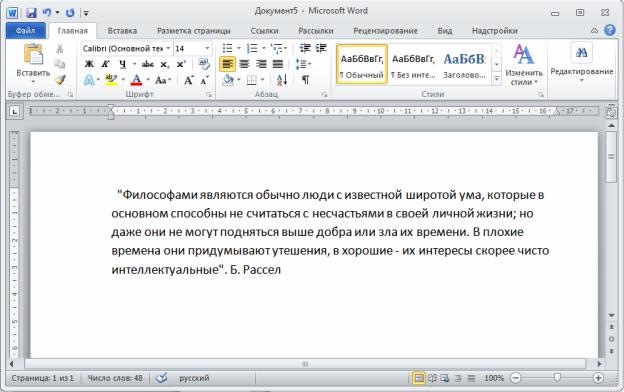Select Align Right button
This screenshot has height=392, width=624.
coord(261,64)
